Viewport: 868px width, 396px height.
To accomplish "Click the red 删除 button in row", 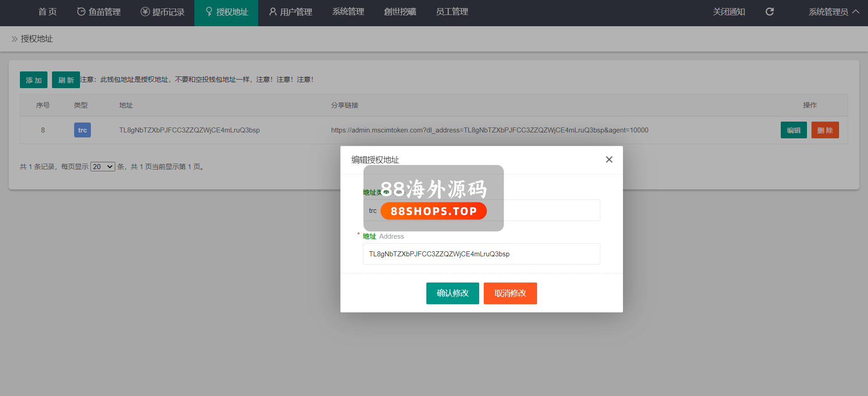I will point(825,130).
